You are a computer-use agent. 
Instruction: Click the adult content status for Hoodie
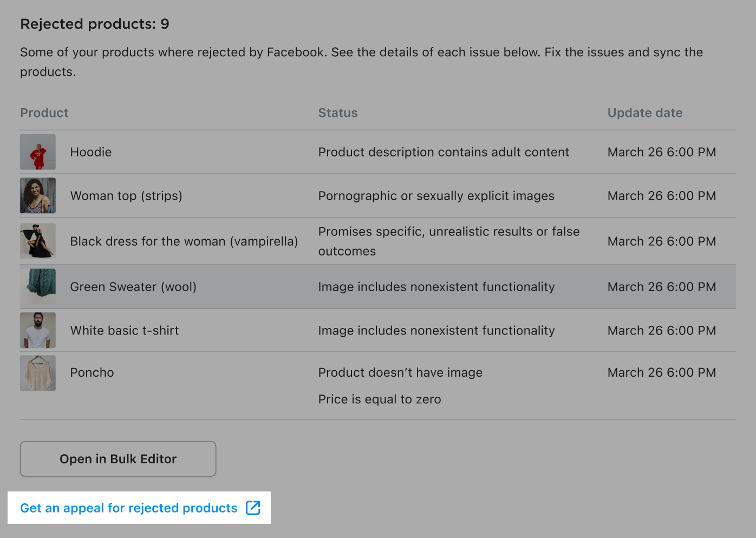point(443,152)
